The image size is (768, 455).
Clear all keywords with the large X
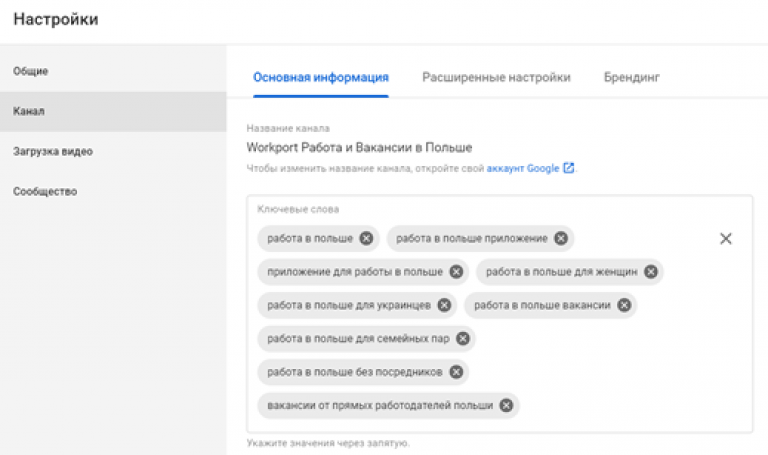coord(726,239)
